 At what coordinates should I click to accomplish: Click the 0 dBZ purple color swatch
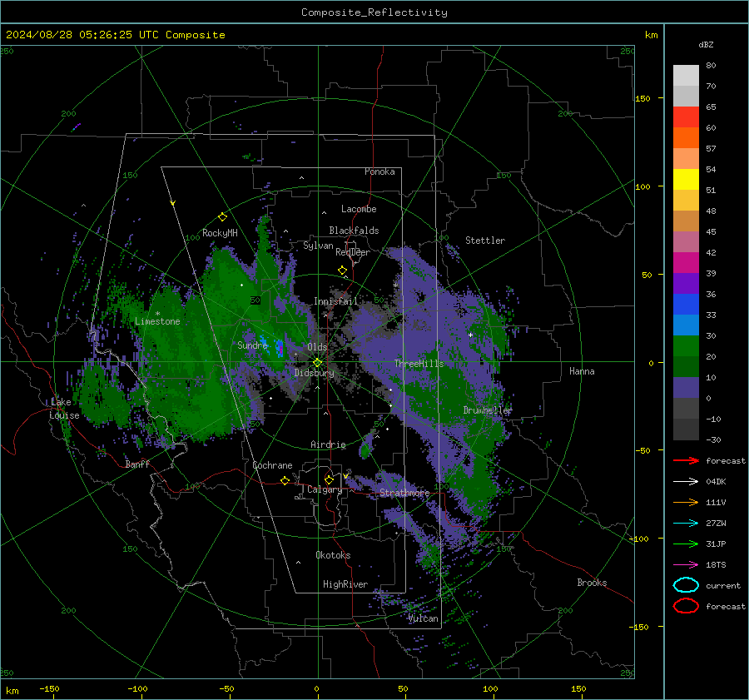(686, 388)
